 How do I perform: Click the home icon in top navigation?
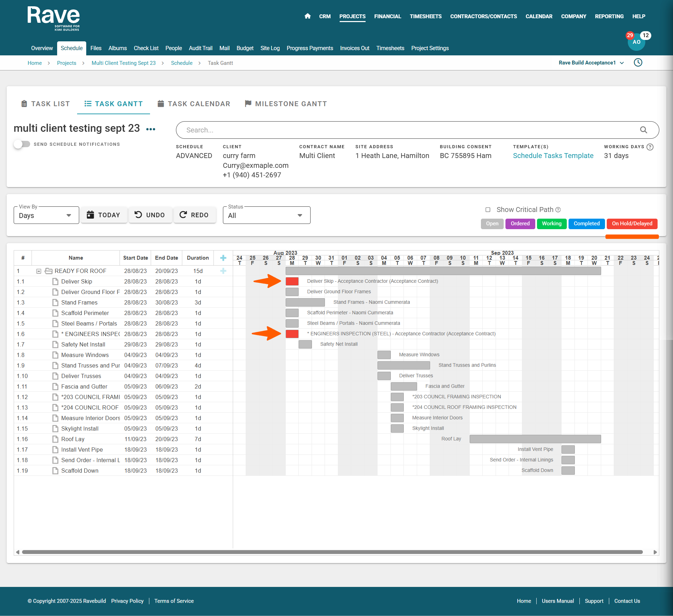click(x=307, y=16)
